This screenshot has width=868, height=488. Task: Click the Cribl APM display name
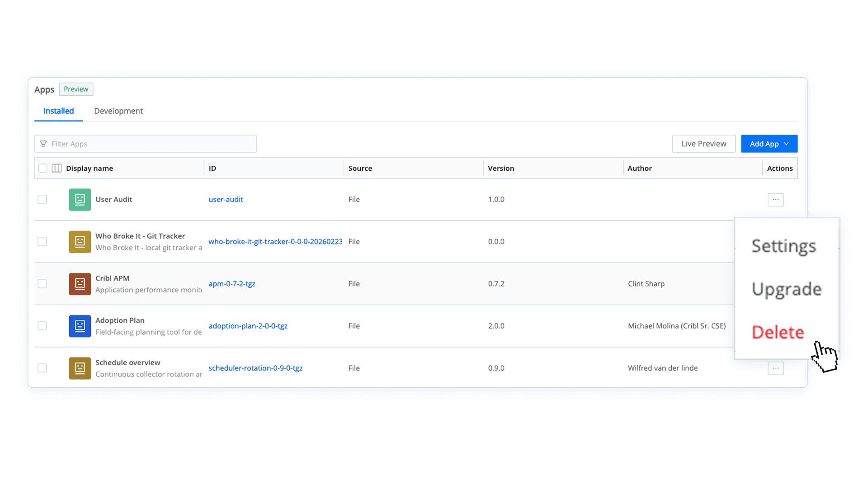click(x=112, y=278)
